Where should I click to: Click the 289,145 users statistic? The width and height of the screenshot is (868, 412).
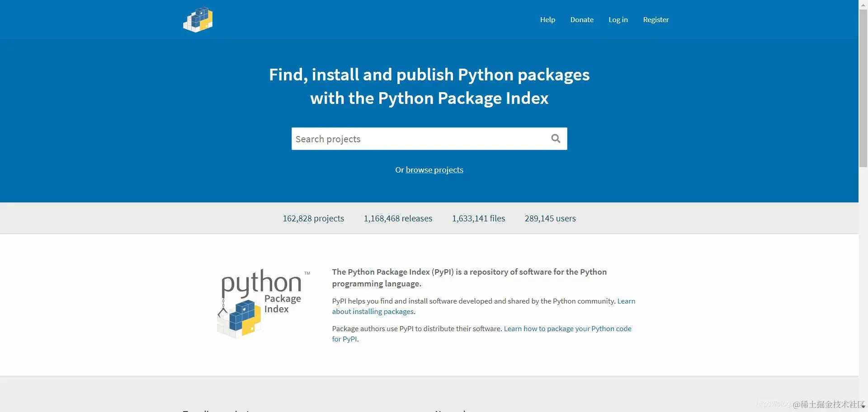[x=550, y=218]
